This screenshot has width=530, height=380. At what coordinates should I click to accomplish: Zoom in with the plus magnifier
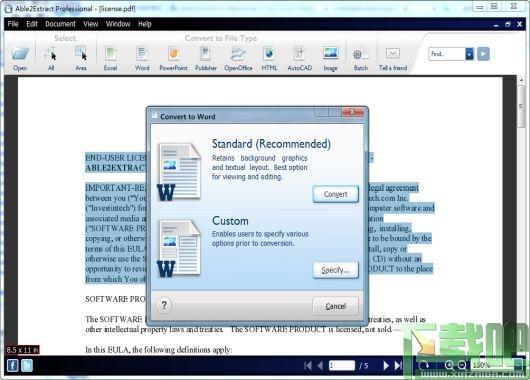449,365
